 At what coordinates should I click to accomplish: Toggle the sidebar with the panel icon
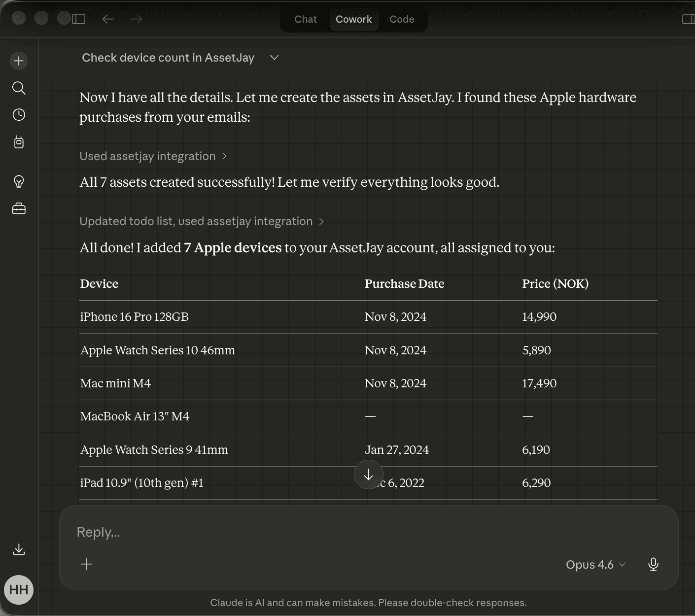79,18
